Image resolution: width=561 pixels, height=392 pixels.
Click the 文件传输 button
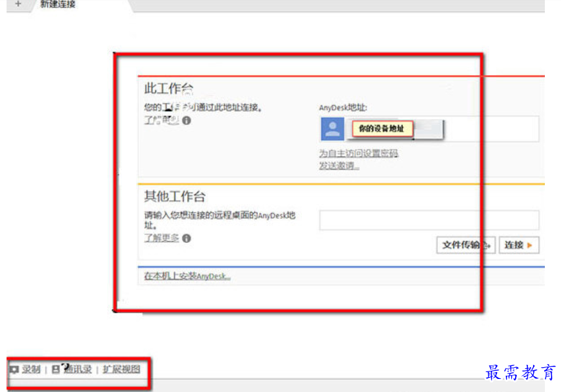click(x=466, y=245)
